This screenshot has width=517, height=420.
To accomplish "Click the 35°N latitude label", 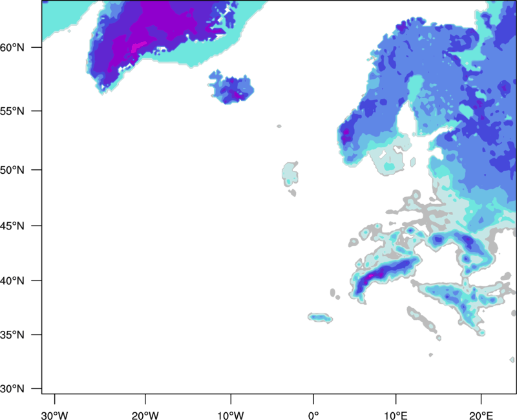I will coord(12,335).
